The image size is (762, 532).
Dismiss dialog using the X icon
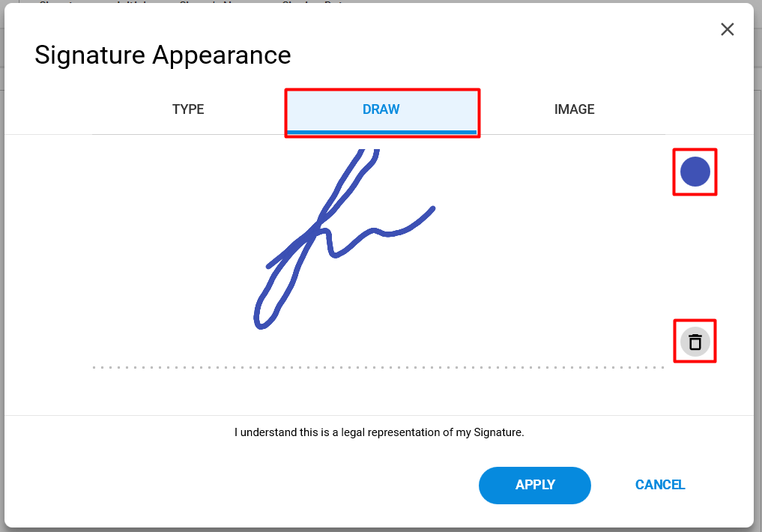click(727, 30)
